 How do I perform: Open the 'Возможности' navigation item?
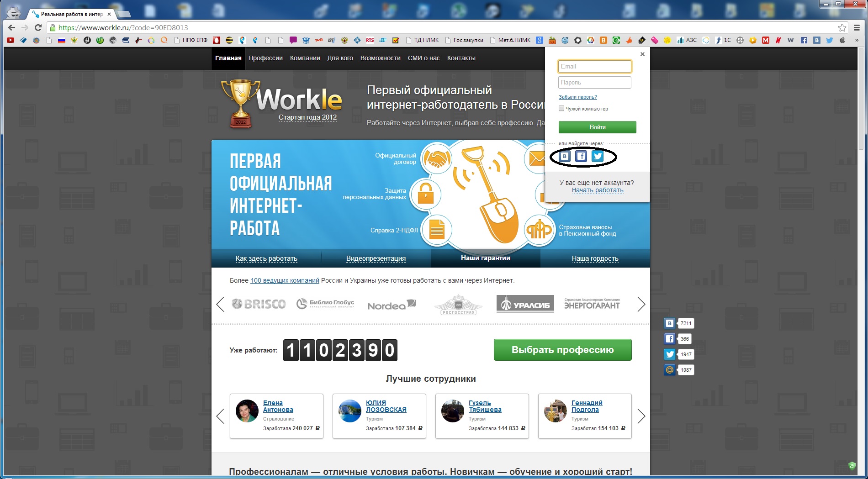point(381,58)
